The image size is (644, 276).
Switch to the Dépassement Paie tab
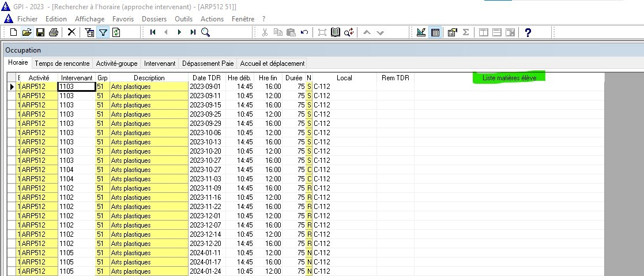208,64
